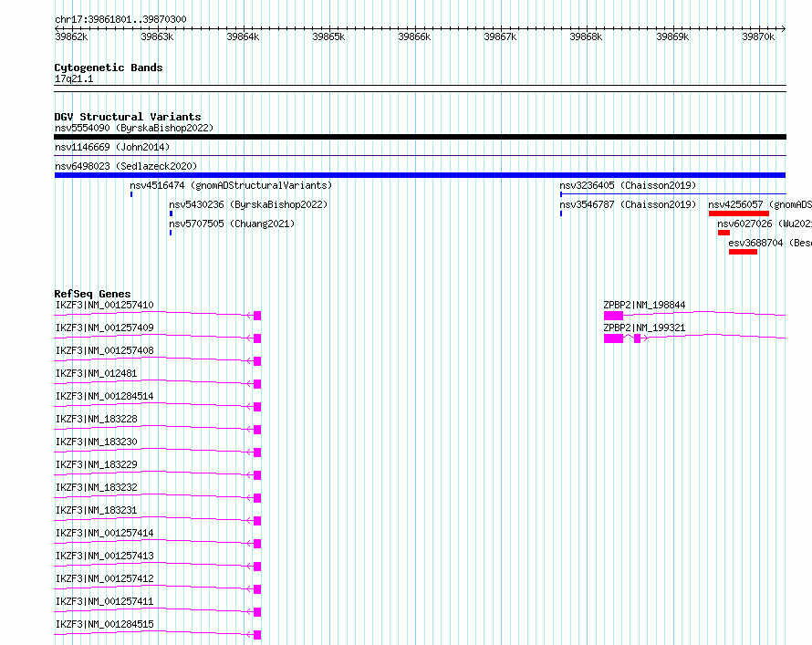This screenshot has width=812, height=645.
Task: Open the nsv3546787 (Chaisson2019) label
Action: (x=628, y=204)
